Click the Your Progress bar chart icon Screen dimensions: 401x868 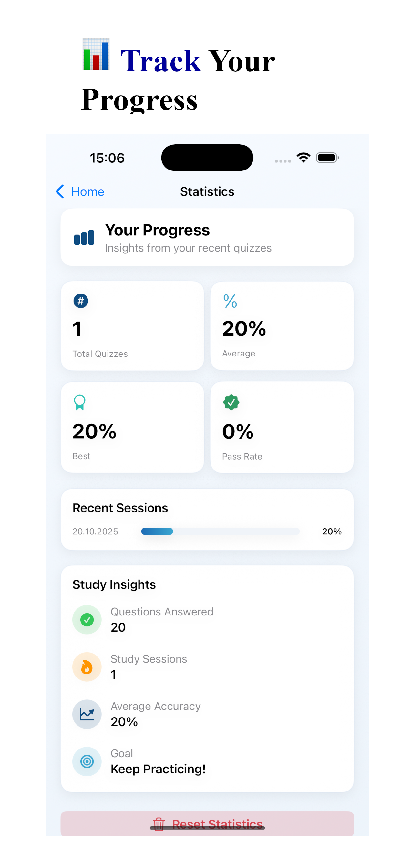(84, 238)
